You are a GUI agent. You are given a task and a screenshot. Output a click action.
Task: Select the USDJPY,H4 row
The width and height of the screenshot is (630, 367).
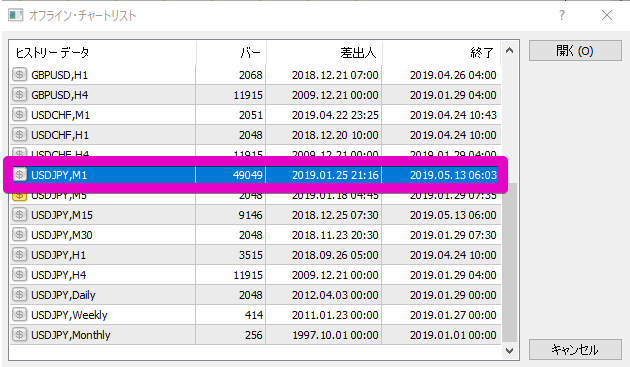(256, 275)
